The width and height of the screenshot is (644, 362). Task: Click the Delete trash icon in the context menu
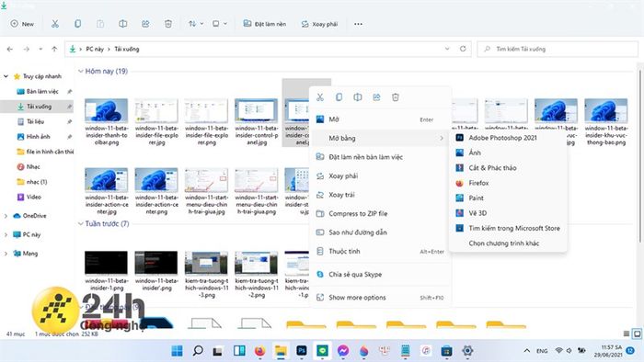[395, 97]
